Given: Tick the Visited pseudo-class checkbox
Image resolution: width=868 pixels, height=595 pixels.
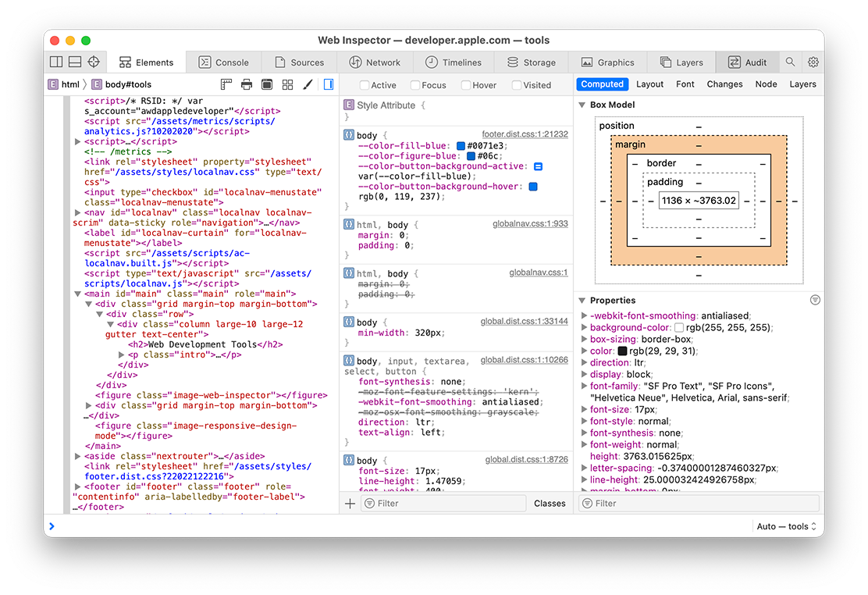Looking at the screenshot, I should [517, 85].
